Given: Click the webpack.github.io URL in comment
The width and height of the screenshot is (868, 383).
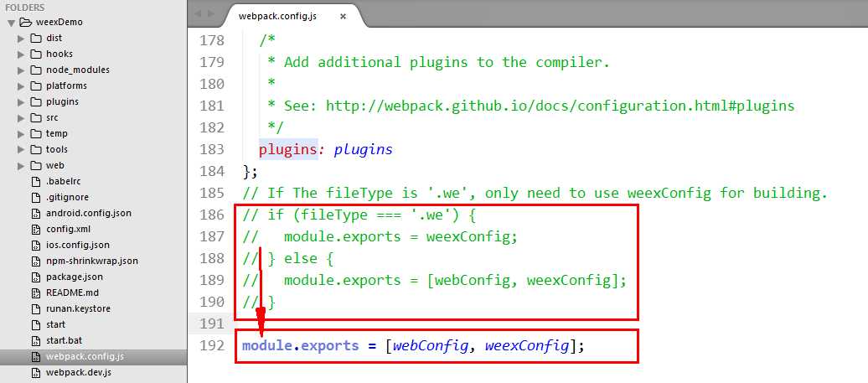Looking at the screenshot, I should [560, 106].
